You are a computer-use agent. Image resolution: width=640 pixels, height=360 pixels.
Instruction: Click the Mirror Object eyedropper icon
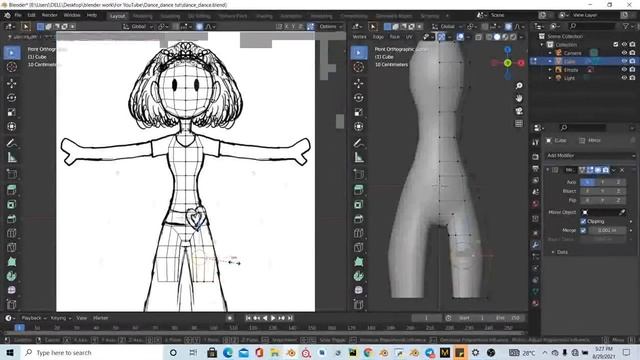[622, 212]
